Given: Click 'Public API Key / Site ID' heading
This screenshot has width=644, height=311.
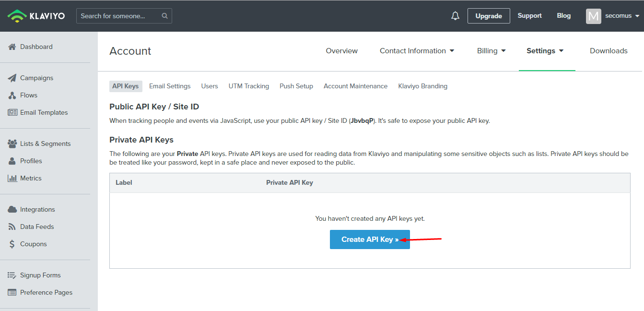Looking at the screenshot, I should pyautogui.click(x=154, y=107).
